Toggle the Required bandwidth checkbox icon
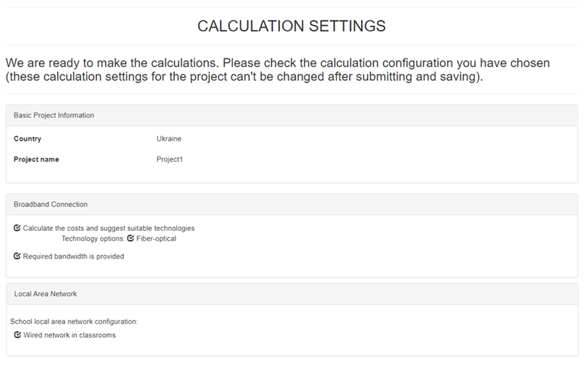 tap(17, 256)
